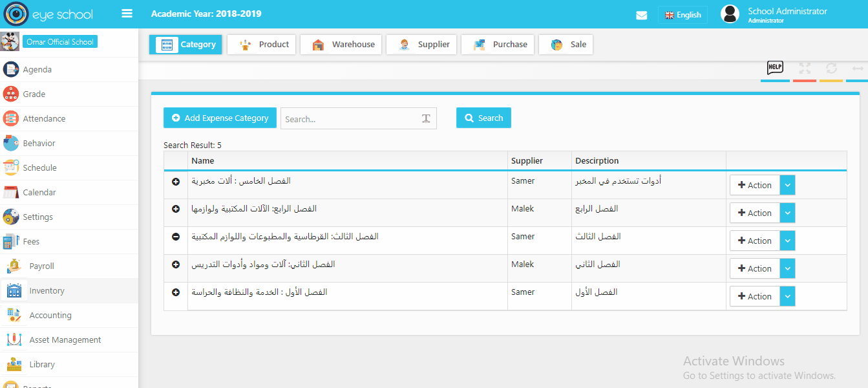Click Add Expense Category button

pos(220,118)
